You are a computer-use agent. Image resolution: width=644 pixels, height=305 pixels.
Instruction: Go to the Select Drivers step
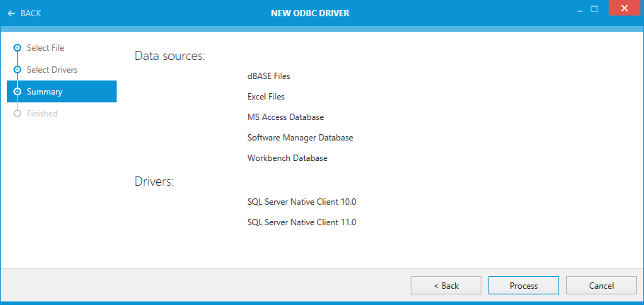pyautogui.click(x=52, y=70)
